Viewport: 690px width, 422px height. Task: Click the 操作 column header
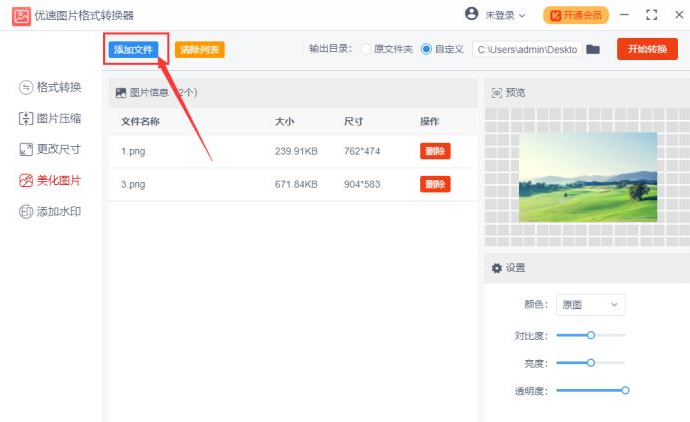click(429, 121)
